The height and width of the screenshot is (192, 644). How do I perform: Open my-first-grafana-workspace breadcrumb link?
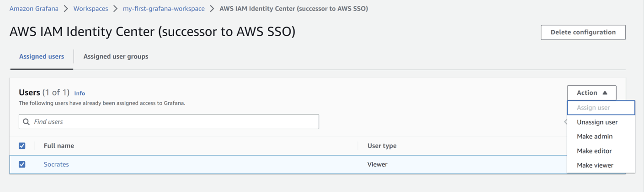point(164,9)
